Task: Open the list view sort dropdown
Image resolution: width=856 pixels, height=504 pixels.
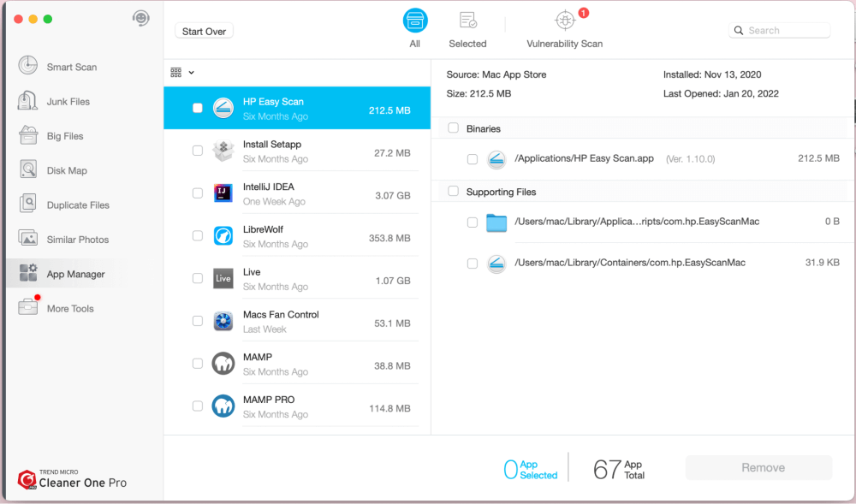Action: point(182,73)
